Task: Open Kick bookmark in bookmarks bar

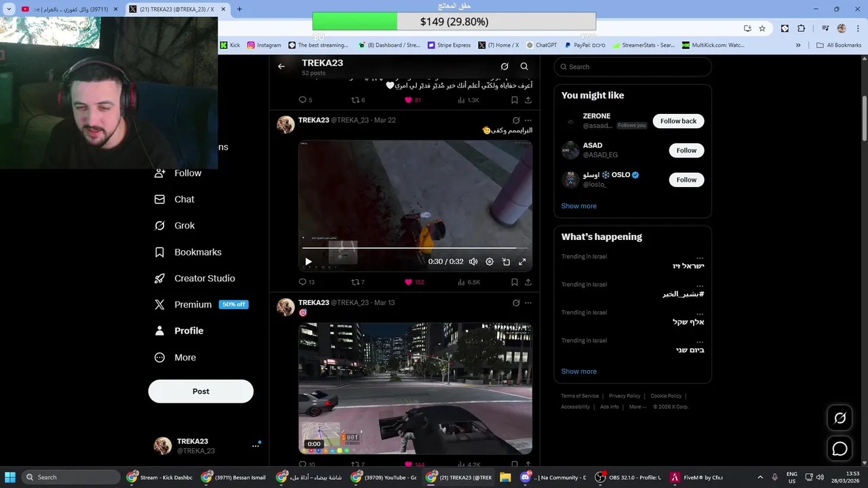Action: point(230,45)
